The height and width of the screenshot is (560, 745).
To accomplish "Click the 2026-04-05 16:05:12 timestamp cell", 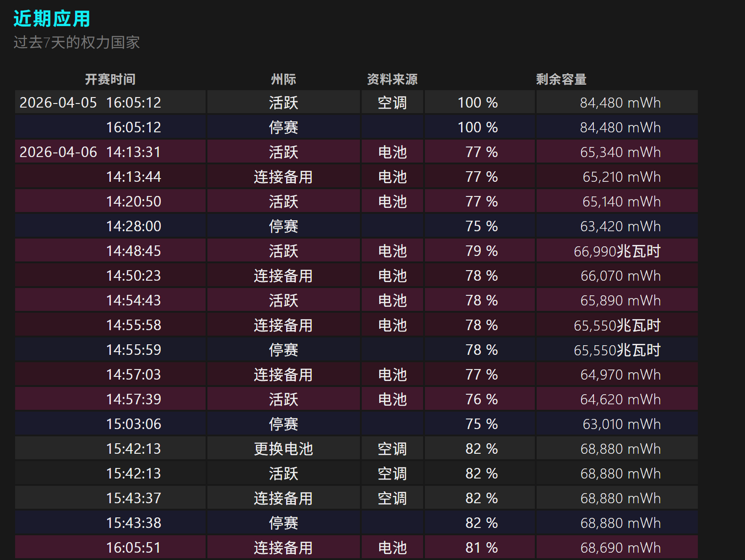I will click(91, 103).
